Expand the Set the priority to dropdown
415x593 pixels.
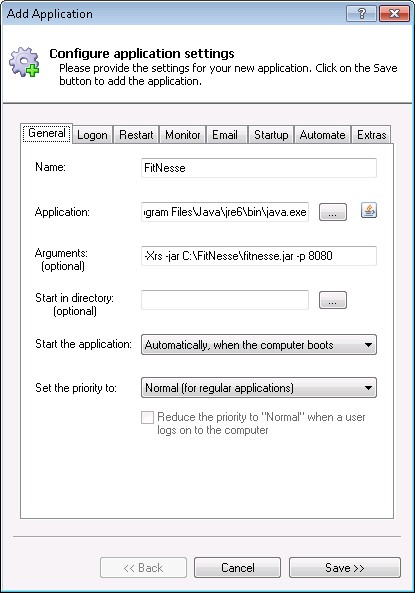coord(259,388)
